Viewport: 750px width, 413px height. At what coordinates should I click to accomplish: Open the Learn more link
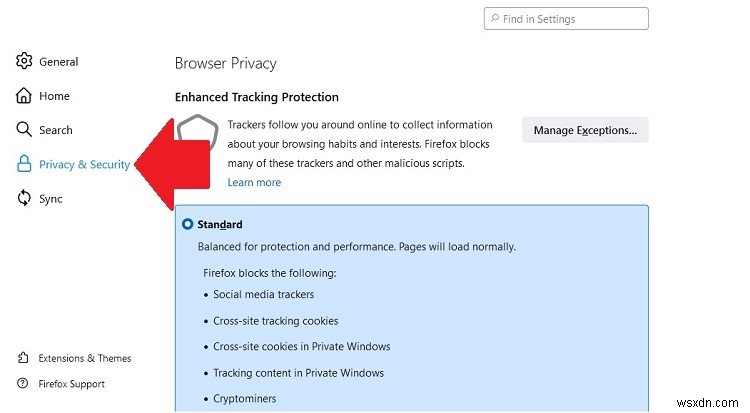(254, 182)
